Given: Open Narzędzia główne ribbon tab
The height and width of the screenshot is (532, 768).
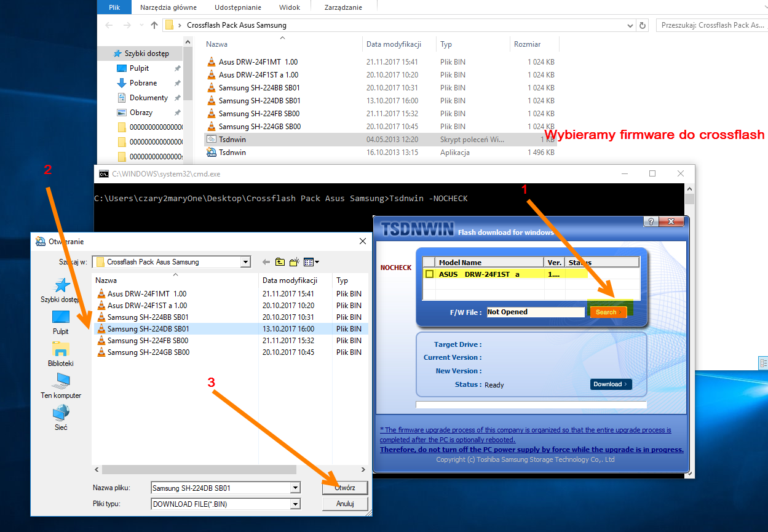Looking at the screenshot, I should pyautogui.click(x=168, y=7).
